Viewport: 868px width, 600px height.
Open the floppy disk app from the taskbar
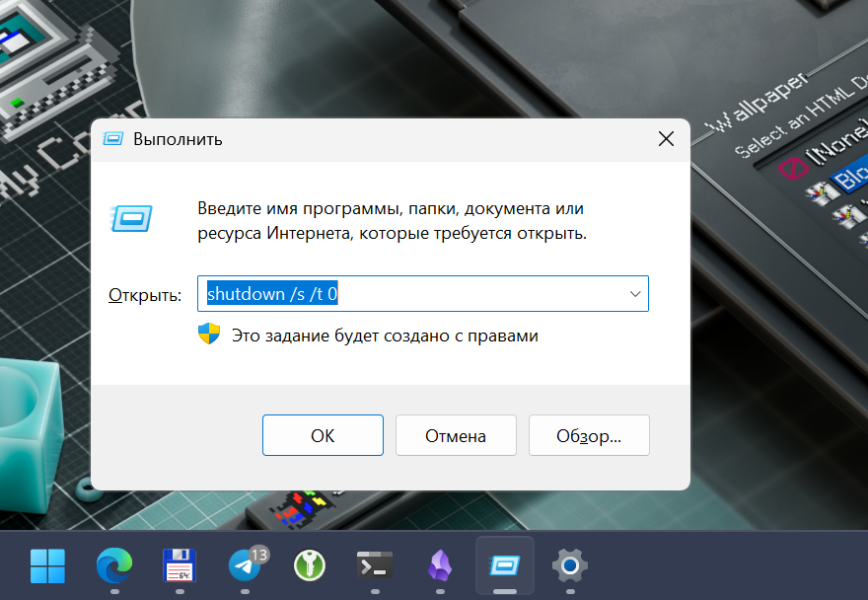point(178,566)
